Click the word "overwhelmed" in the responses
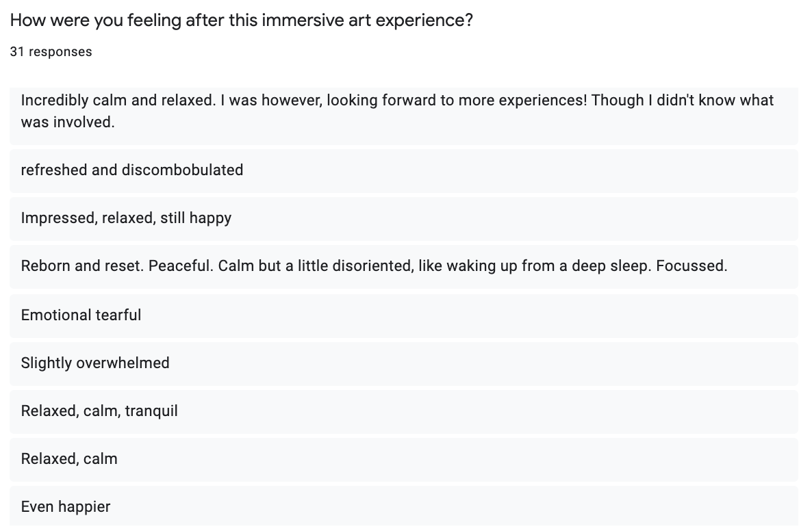This screenshot has width=812, height=531. 123,363
